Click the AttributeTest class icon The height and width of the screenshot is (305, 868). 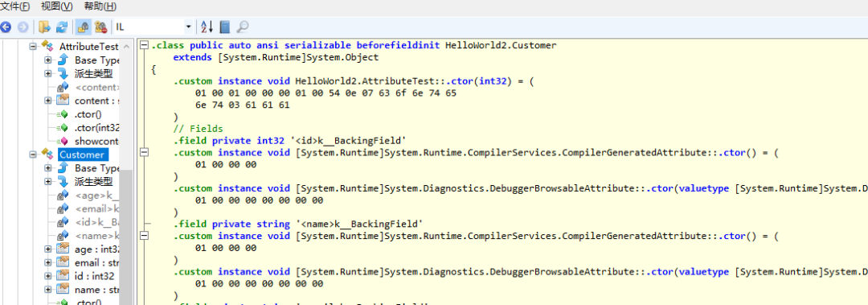(47, 46)
